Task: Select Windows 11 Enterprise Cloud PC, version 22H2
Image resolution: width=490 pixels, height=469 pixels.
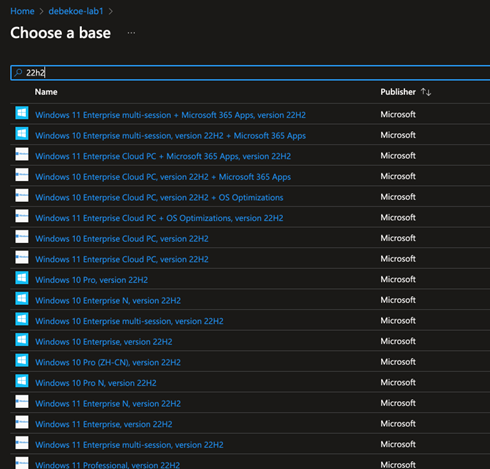Action: coord(122,259)
